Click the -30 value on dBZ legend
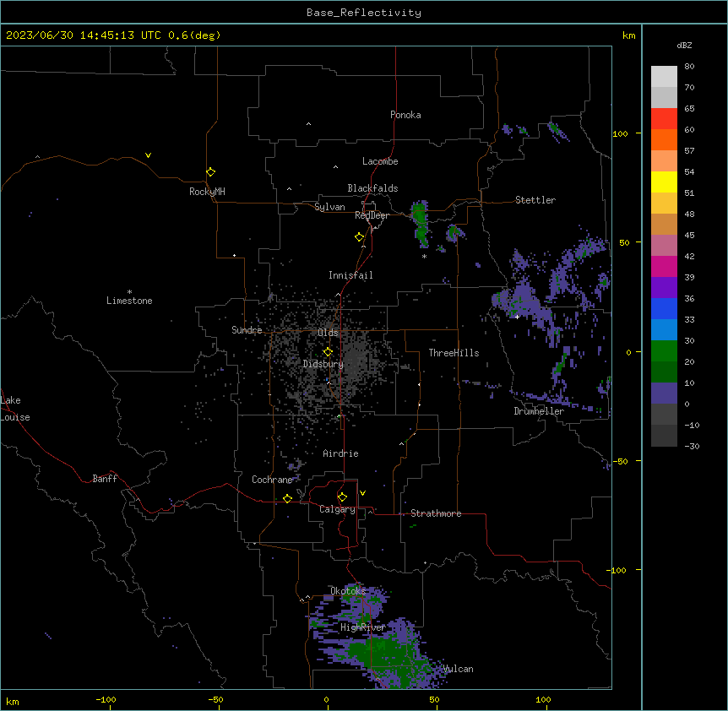Viewport: 728px width, 711px height. [692, 447]
